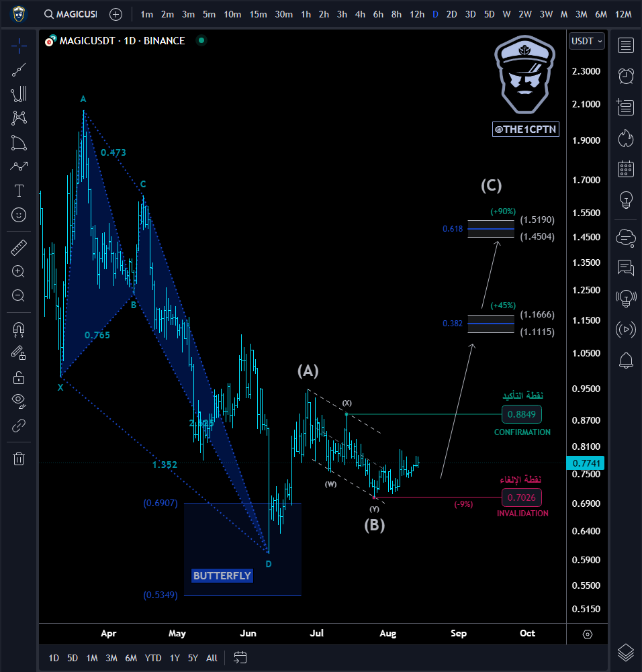Open the object tree data window icon
This screenshot has height=672, width=642.
pos(625,107)
